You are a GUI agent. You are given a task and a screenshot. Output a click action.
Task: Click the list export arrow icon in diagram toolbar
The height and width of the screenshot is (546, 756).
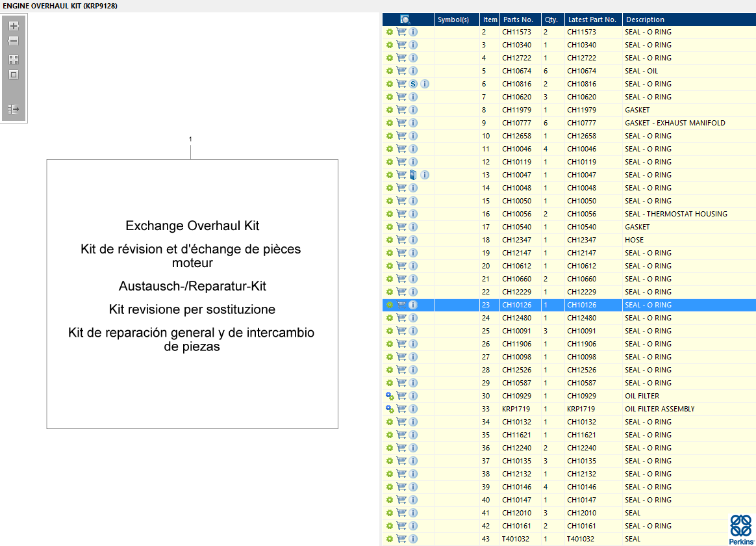[x=14, y=109]
